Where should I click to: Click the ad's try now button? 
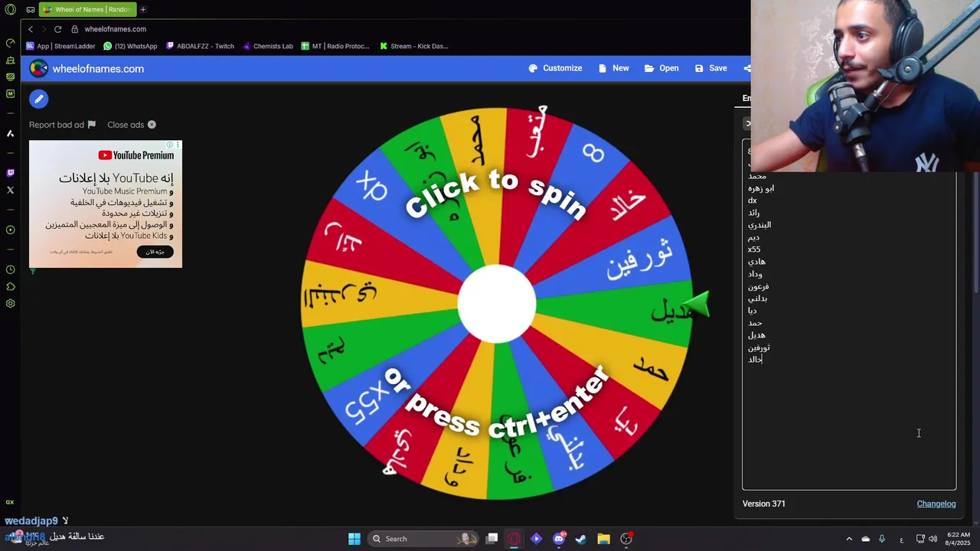(155, 252)
